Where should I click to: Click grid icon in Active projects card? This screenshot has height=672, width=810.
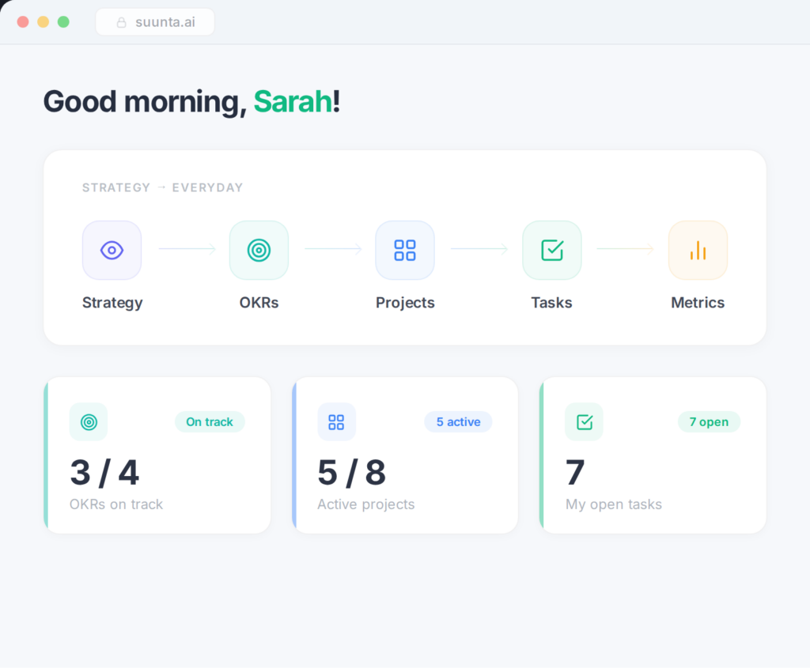336,422
